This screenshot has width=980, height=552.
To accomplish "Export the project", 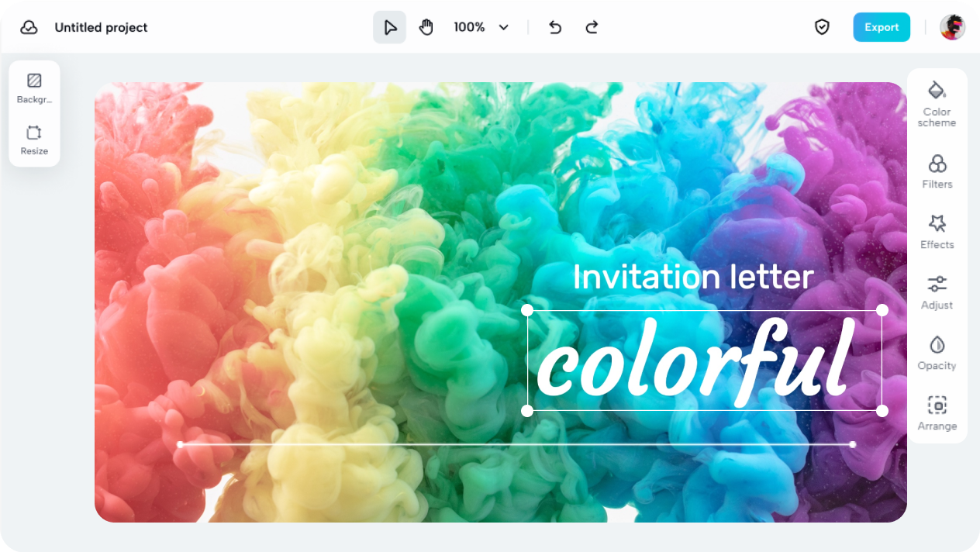I will [882, 26].
